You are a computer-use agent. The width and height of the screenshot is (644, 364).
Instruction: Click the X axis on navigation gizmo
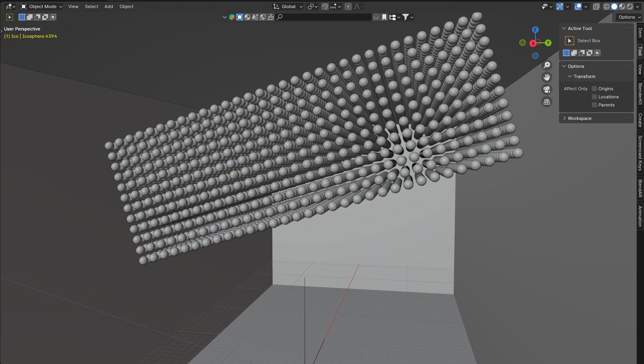click(x=533, y=43)
